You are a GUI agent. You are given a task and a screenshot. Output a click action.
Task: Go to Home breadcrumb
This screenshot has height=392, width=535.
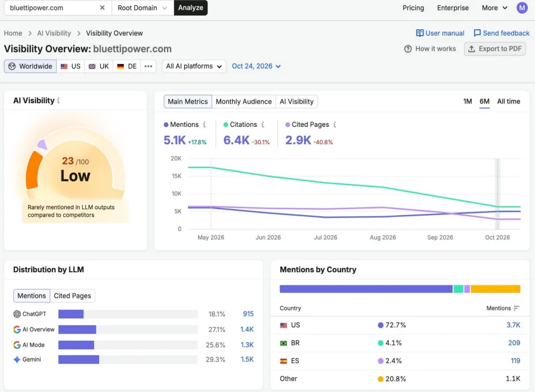(13, 33)
